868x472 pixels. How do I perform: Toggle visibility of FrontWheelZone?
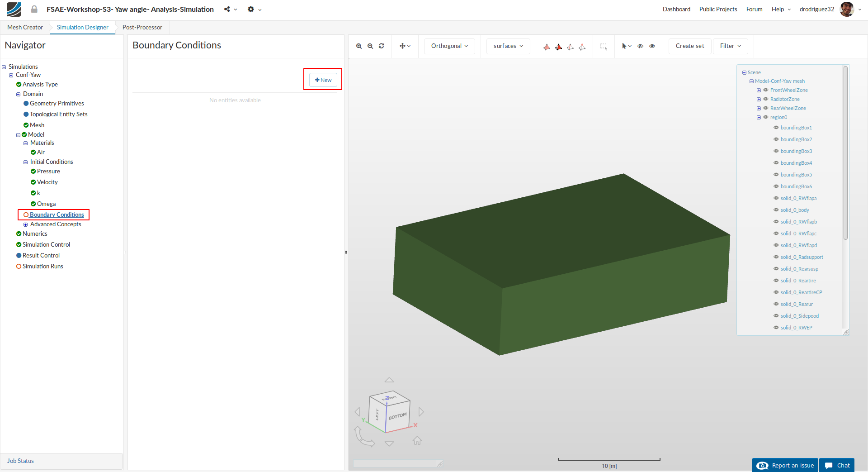[x=766, y=90]
